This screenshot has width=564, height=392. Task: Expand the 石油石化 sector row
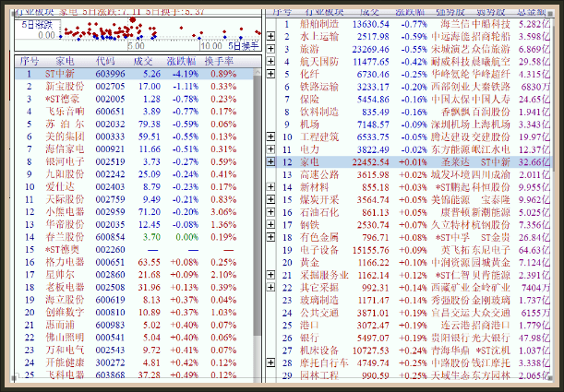point(270,212)
